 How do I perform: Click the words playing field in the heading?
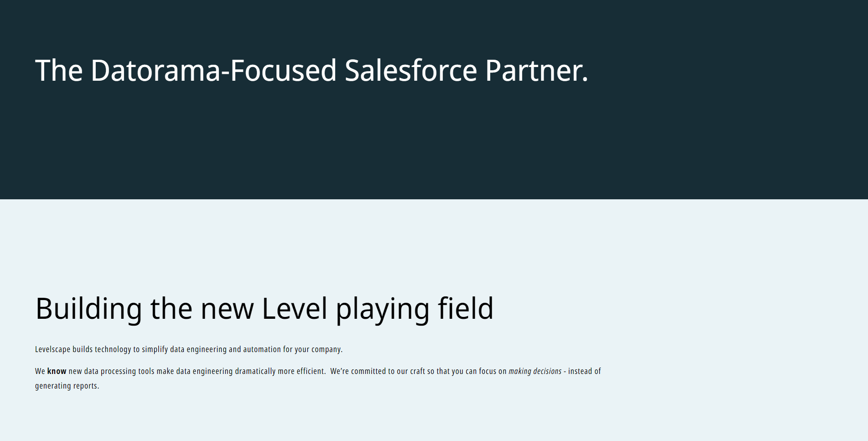coord(415,309)
